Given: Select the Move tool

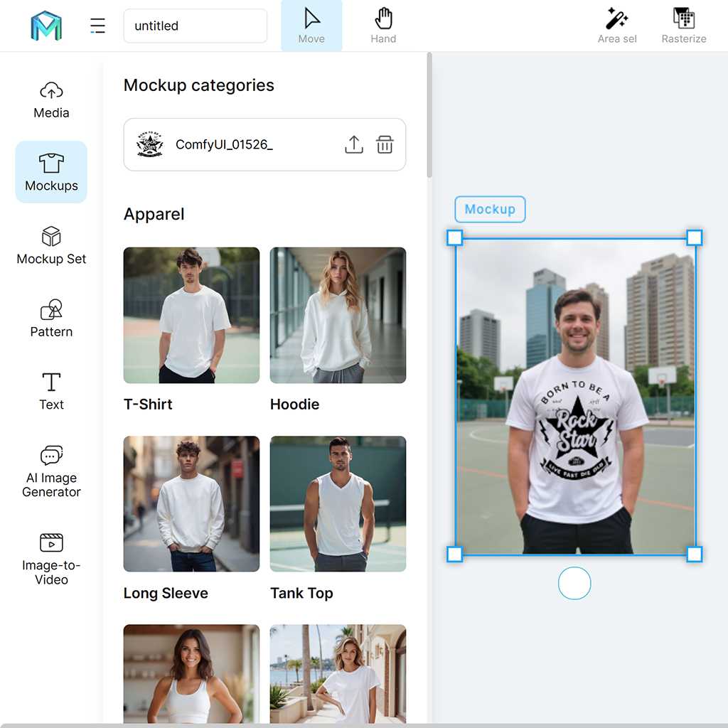Looking at the screenshot, I should point(311,26).
